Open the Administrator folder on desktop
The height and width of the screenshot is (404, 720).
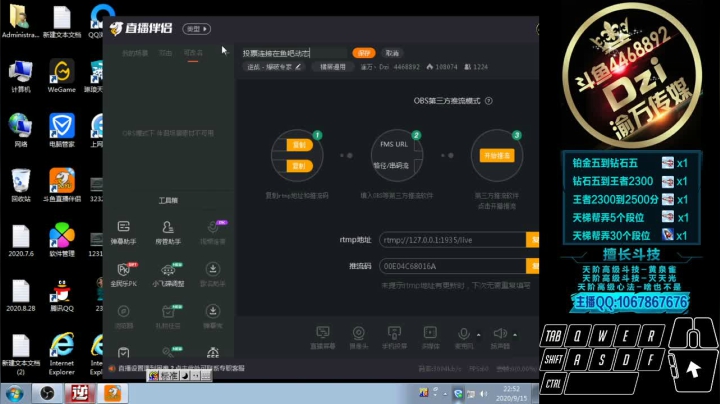pos(21,21)
